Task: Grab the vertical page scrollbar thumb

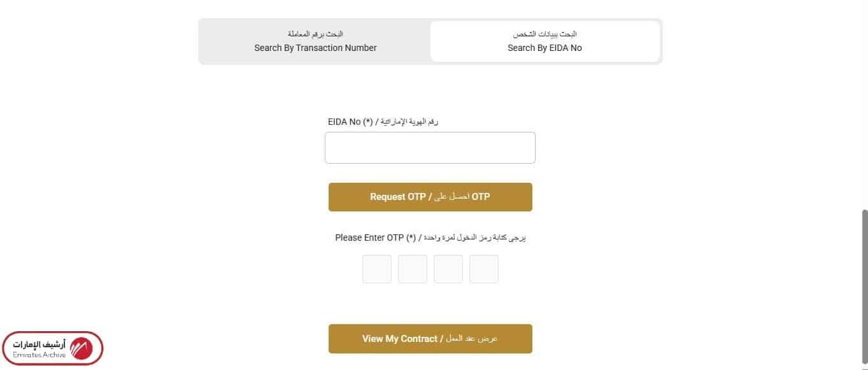Action: tap(864, 287)
